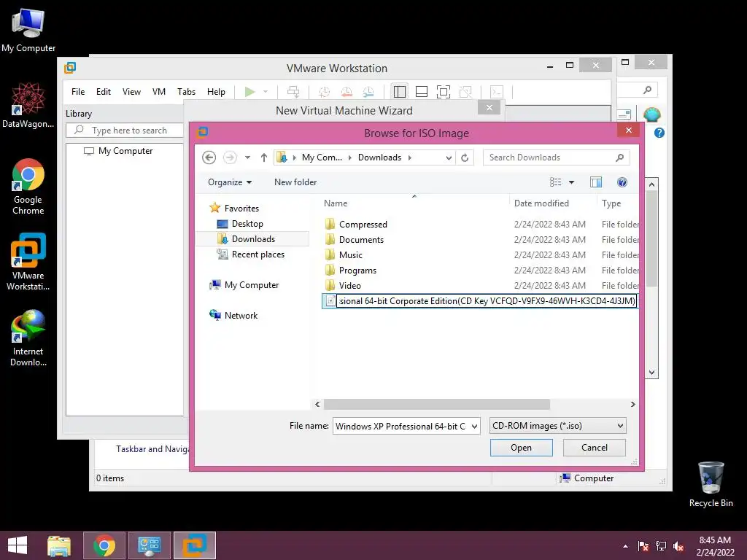Open File Explorer from the taskbar

(x=59, y=545)
